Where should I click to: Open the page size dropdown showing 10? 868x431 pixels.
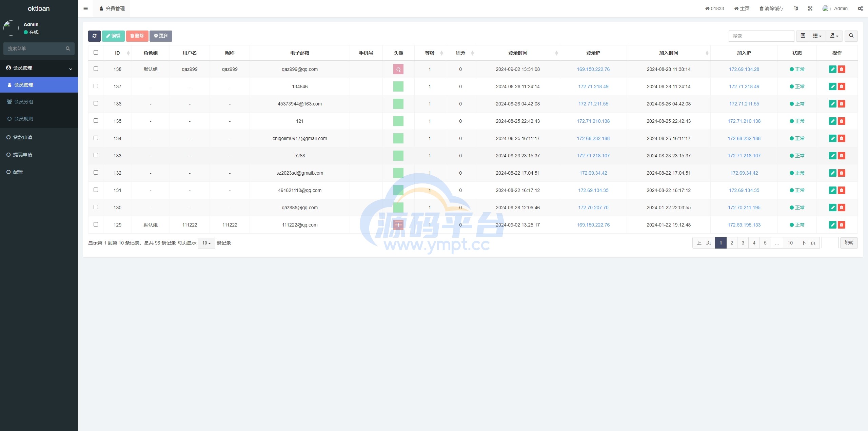(206, 243)
